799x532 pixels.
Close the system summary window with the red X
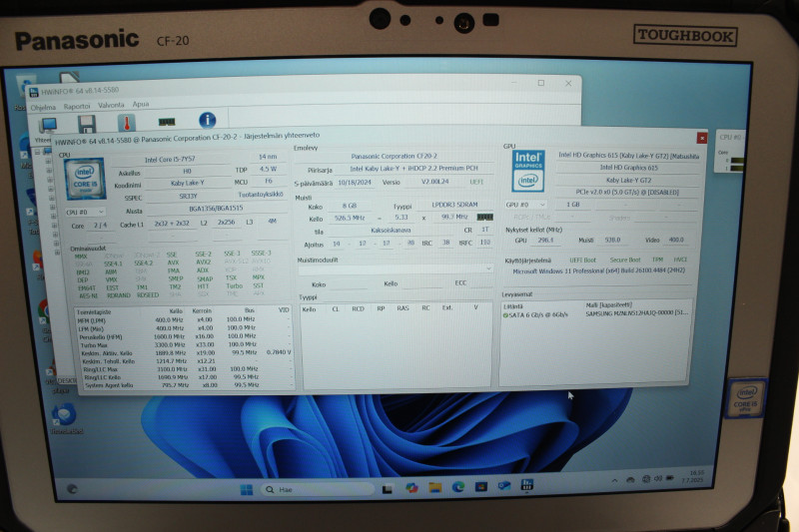[702, 138]
